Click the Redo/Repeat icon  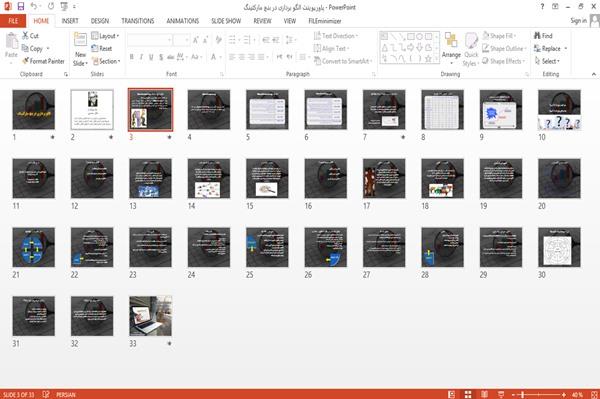point(51,7)
